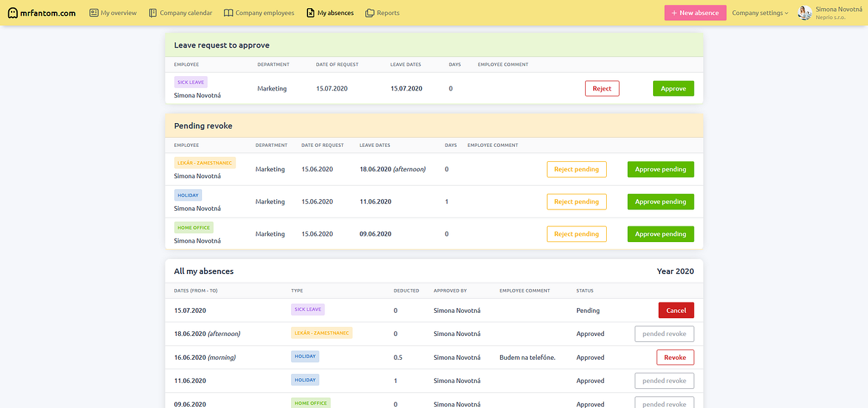Click the 'Leave request to approve' heading

point(222,45)
